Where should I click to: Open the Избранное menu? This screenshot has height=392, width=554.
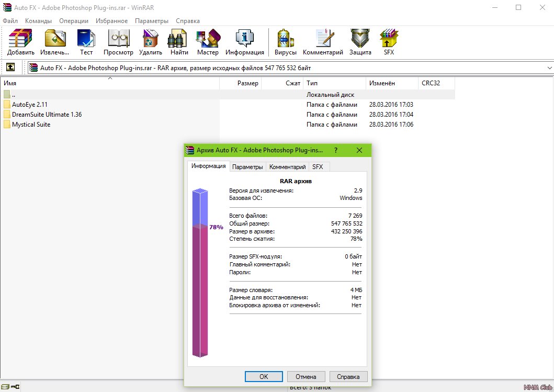[x=111, y=21]
